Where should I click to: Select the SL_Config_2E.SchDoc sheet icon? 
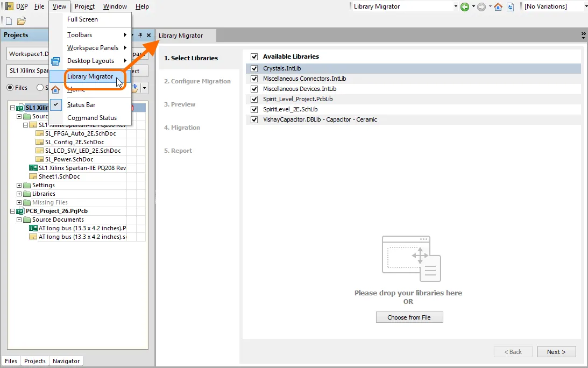[39, 142]
